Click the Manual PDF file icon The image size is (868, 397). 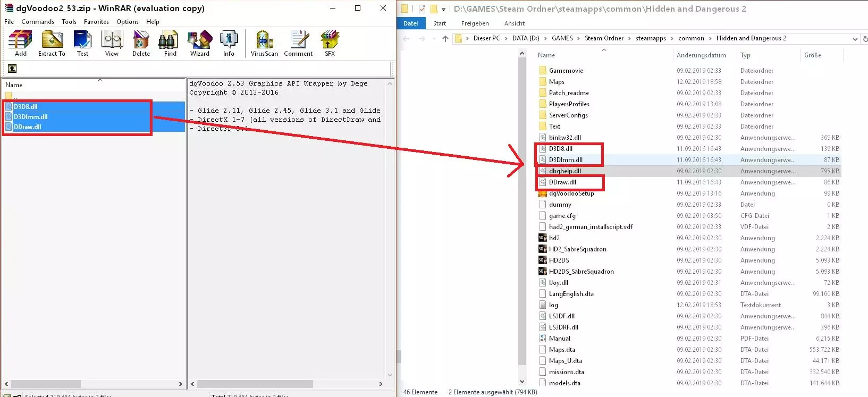[543, 339]
